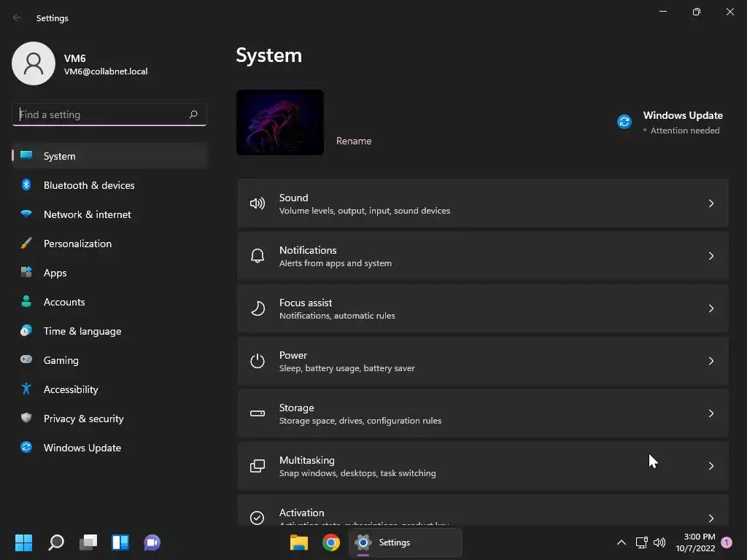Viewport: 747px width, 560px height.
Task: Click the Bluetooth icon in sidebar
Action: [x=26, y=184]
